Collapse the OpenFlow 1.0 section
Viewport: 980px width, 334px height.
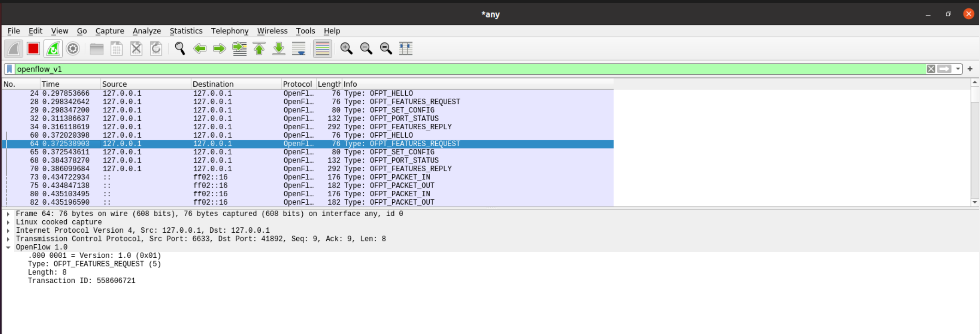[x=8, y=247]
